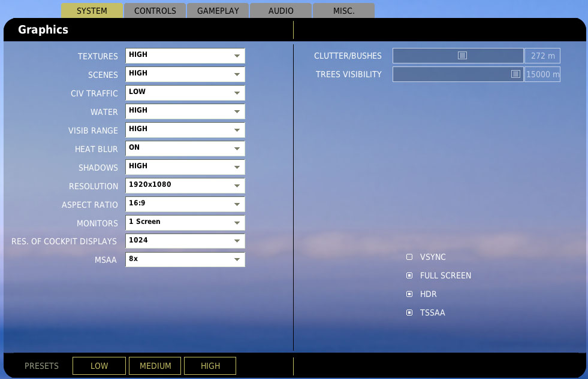Open the HEAT BLUR dropdown
Viewport: 588px width, 379px height.
pos(185,148)
